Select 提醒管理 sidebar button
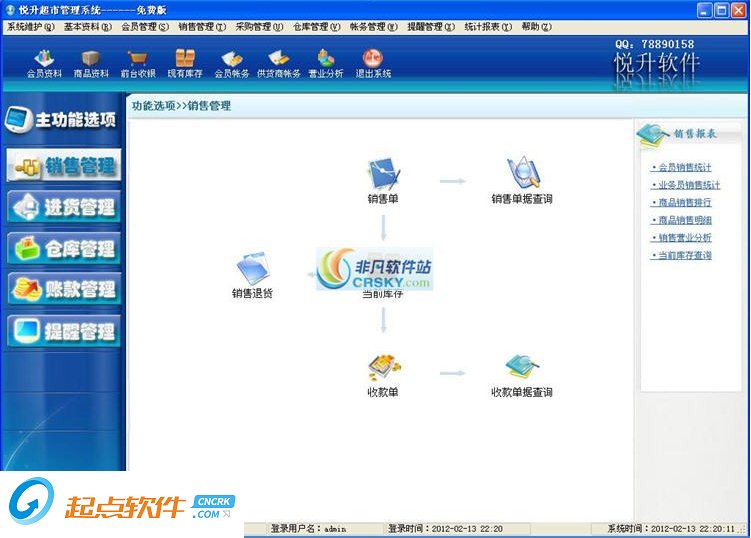Viewport: 751px width, 538px height. [x=64, y=331]
